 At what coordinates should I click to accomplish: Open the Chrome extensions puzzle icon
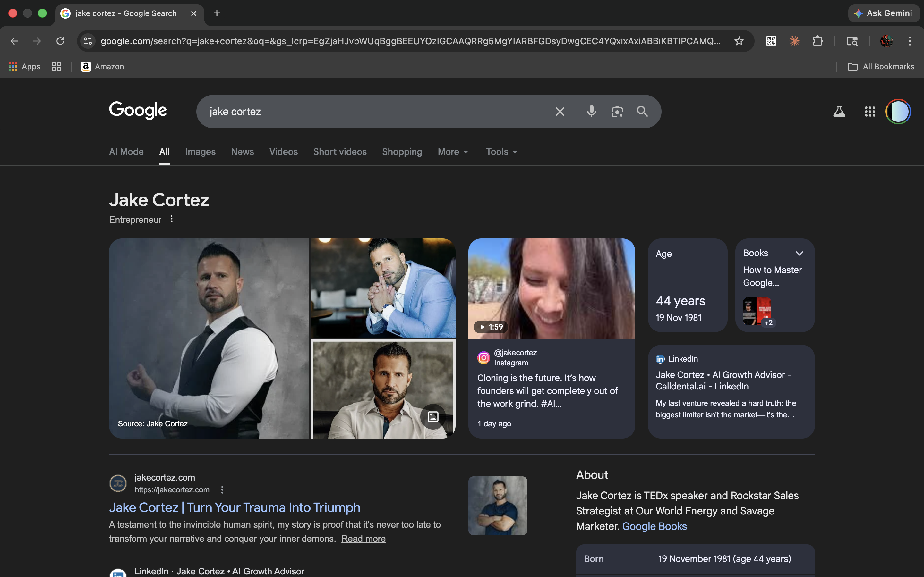(x=818, y=41)
